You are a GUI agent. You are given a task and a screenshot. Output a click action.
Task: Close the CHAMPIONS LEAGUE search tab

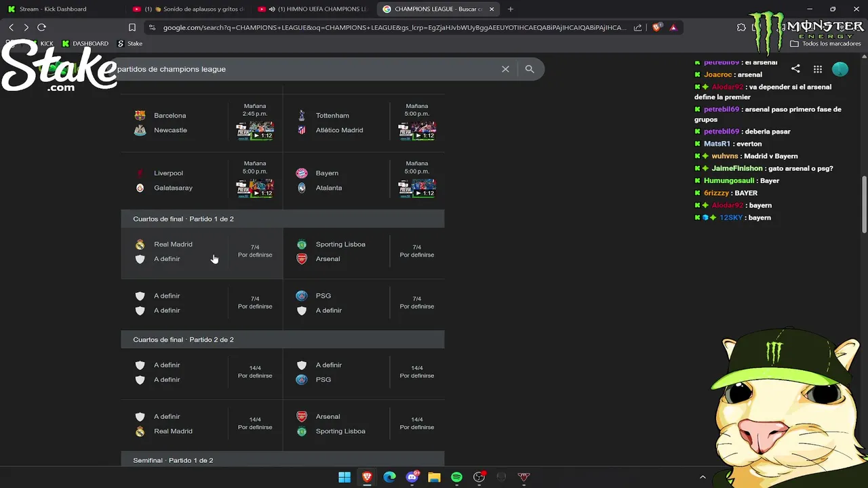492,9
